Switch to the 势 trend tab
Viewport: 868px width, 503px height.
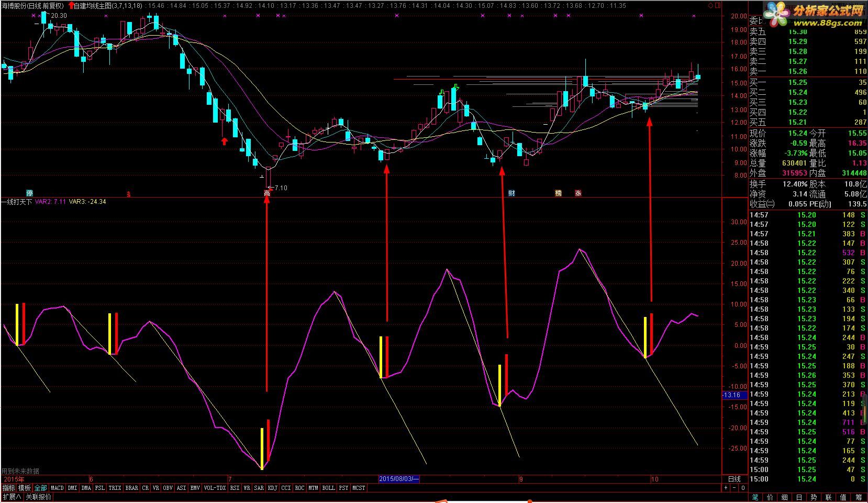tap(814, 497)
